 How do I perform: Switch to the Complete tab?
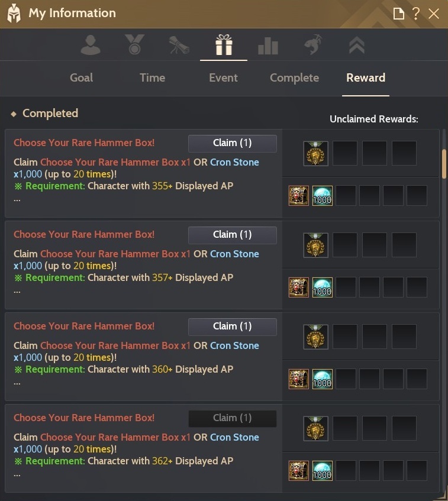tap(294, 77)
